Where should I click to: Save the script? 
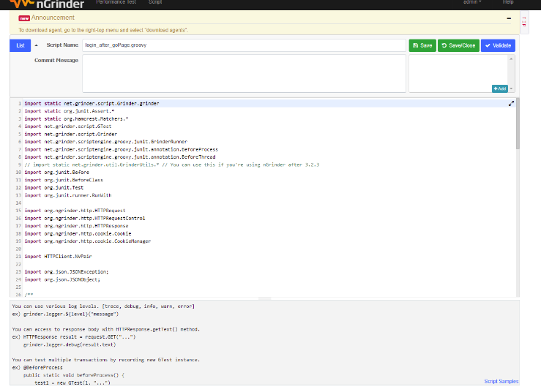coord(422,45)
